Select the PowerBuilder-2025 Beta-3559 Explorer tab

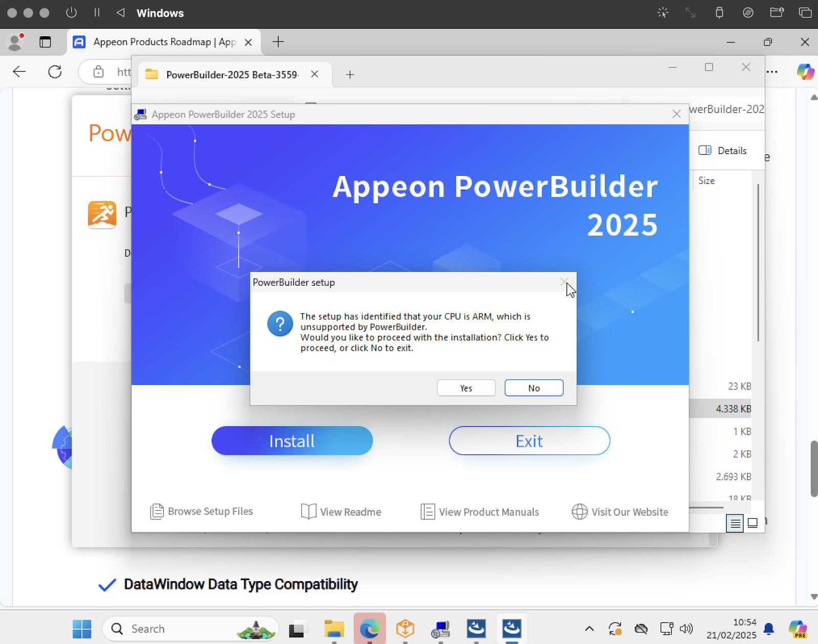233,75
